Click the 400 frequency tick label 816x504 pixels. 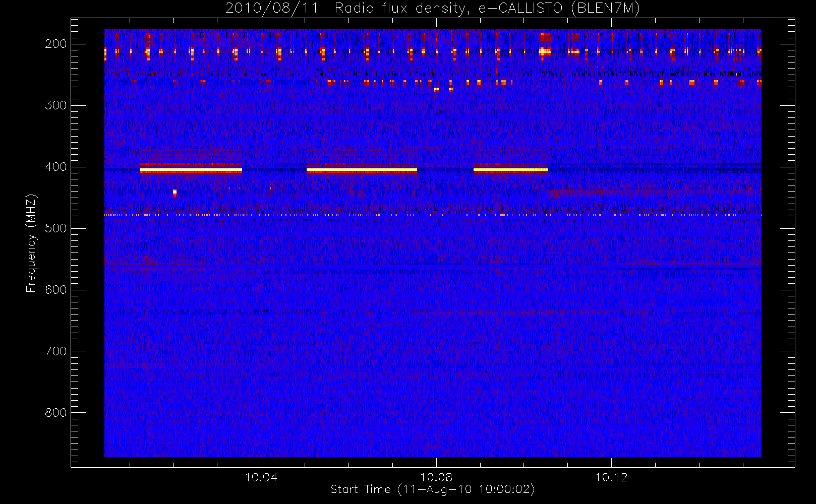[55, 167]
